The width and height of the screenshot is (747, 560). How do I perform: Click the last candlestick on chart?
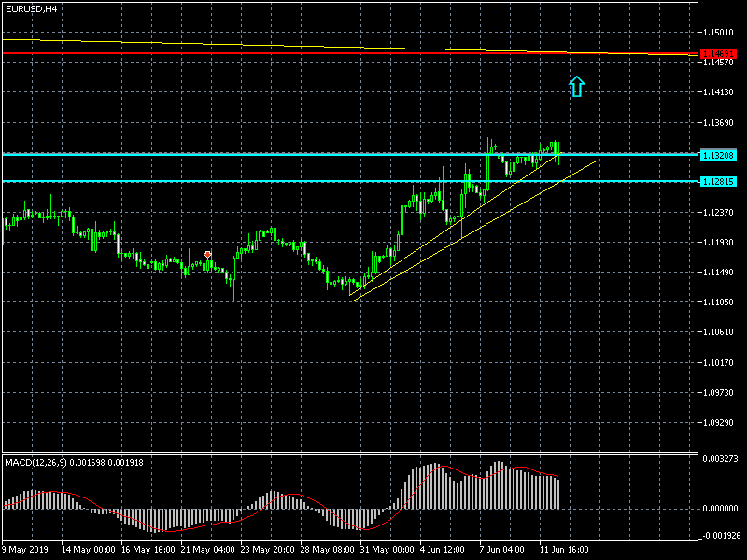tap(558, 153)
